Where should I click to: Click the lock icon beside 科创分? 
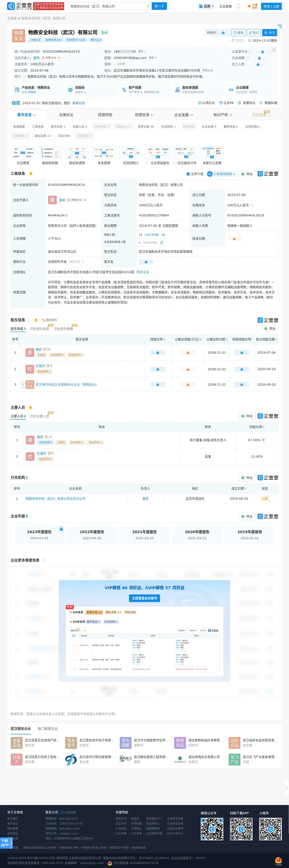(223, 33)
